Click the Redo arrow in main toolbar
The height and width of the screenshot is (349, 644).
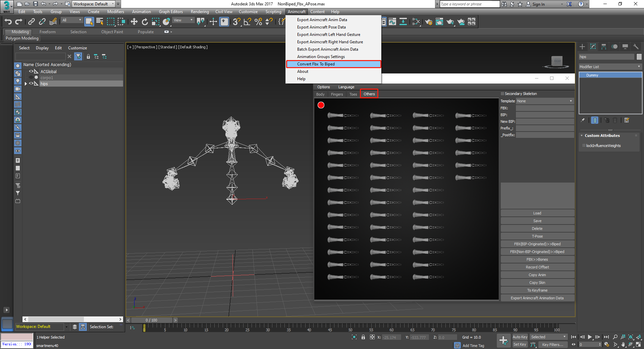coord(19,22)
